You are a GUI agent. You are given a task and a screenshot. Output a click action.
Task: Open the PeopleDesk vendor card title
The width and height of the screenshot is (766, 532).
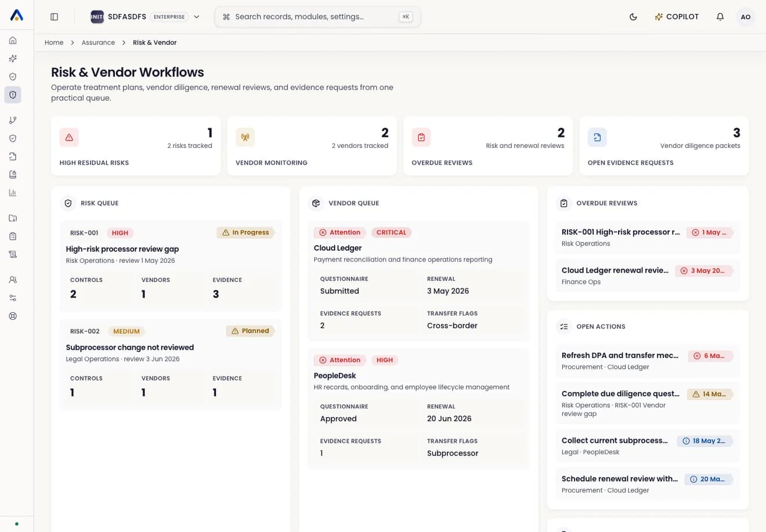click(335, 375)
